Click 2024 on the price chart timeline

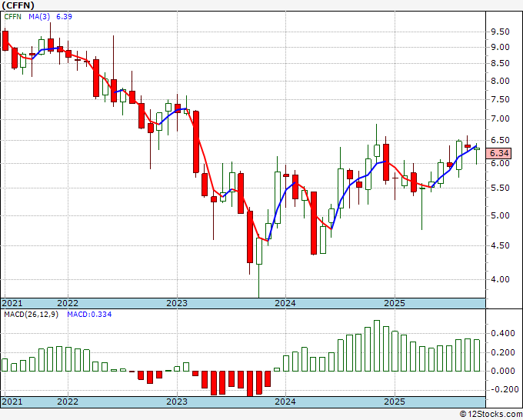(x=285, y=303)
